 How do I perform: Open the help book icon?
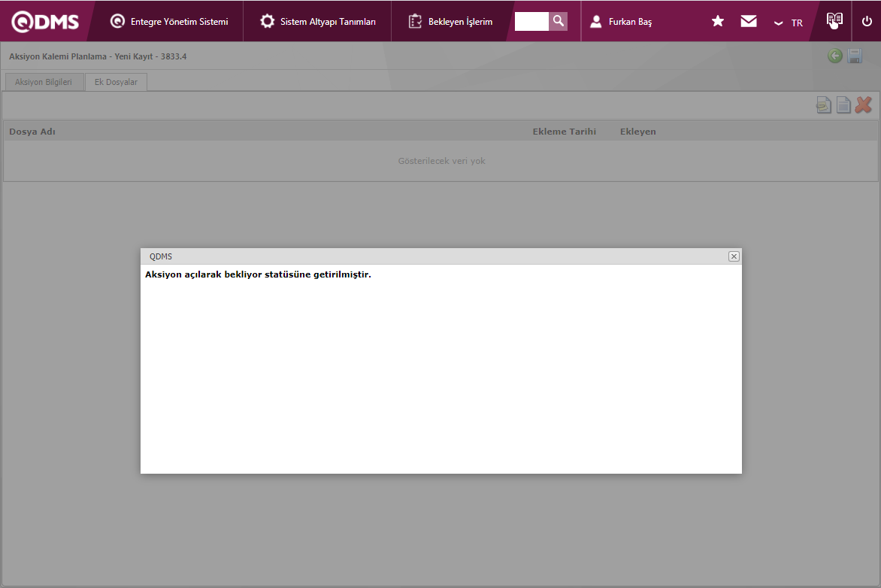point(834,20)
